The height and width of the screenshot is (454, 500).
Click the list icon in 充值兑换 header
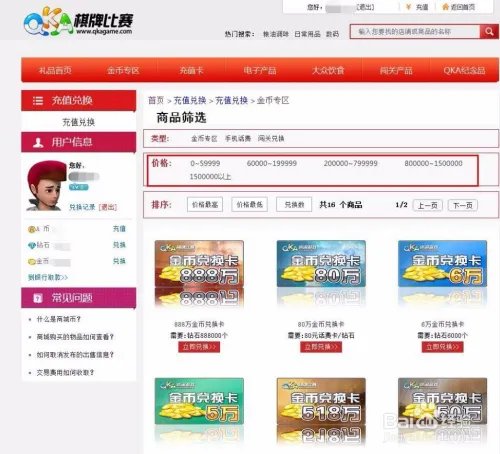pos(38,100)
